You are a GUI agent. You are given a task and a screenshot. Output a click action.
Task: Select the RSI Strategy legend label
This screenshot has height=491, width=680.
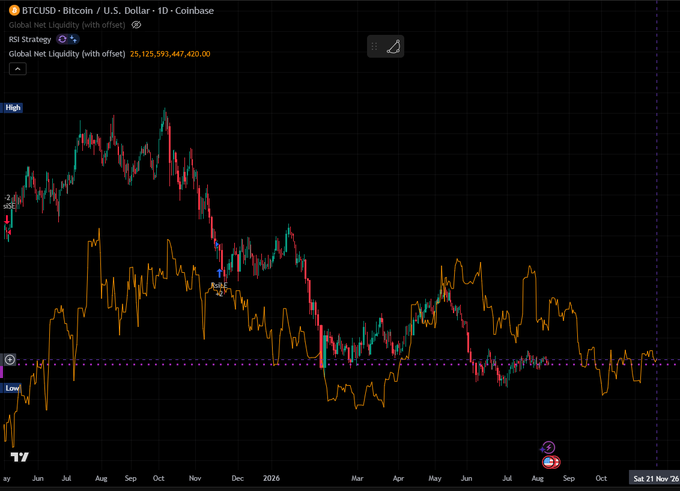(x=30, y=39)
